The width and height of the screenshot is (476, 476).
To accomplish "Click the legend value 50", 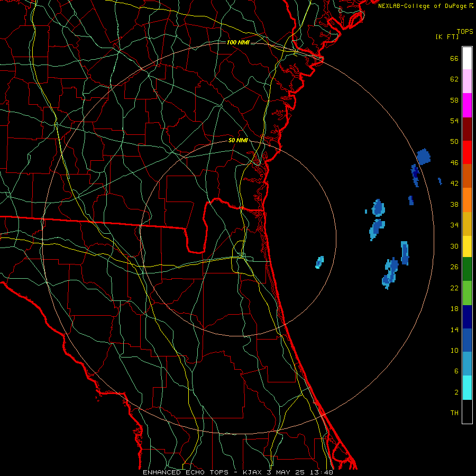I will [x=454, y=142].
